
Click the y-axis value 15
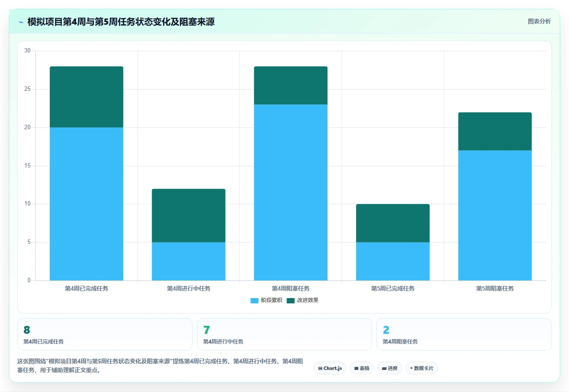27,166
